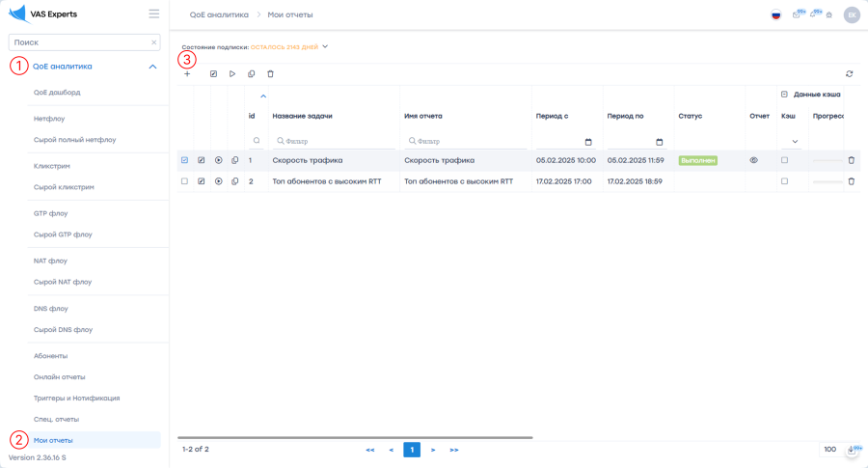Click the add new report plus icon
868x468 pixels.
(x=187, y=74)
